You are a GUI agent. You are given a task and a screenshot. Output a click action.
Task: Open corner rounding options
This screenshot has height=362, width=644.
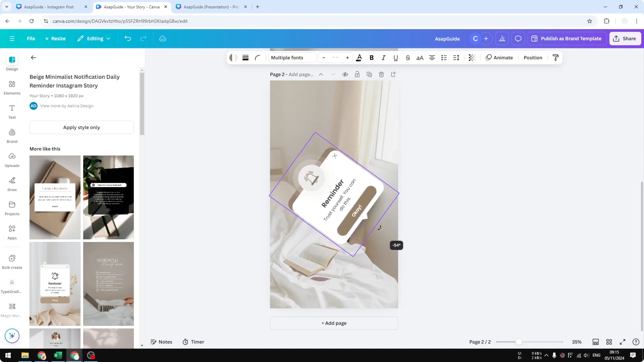coord(257,58)
